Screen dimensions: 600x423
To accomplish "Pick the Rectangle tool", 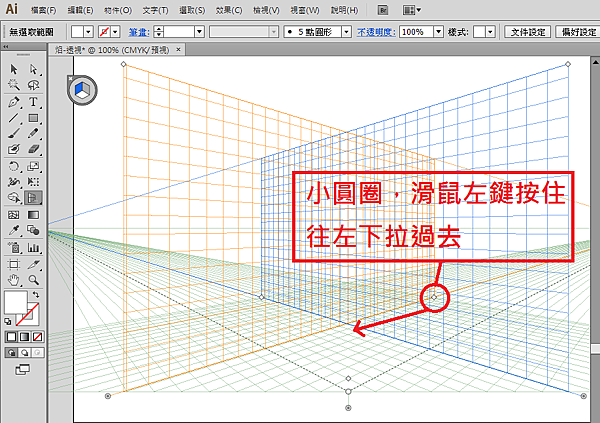I will pos(34,118).
